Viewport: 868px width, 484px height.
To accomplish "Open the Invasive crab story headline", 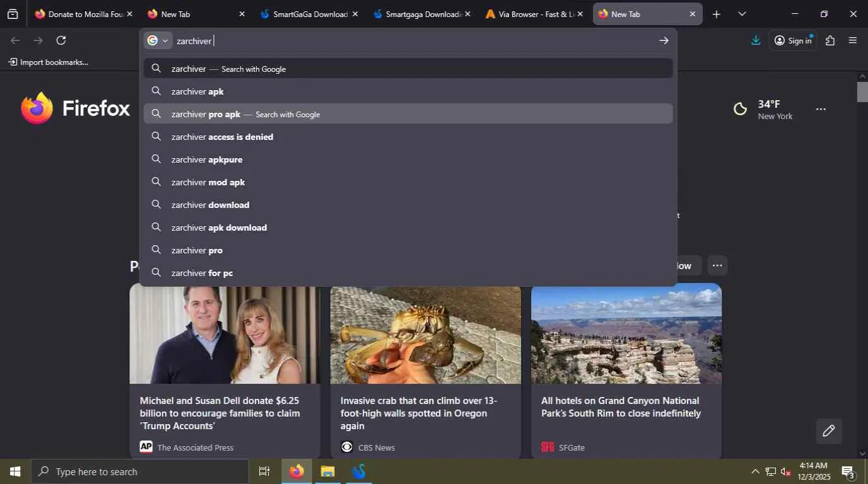I will [419, 413].
